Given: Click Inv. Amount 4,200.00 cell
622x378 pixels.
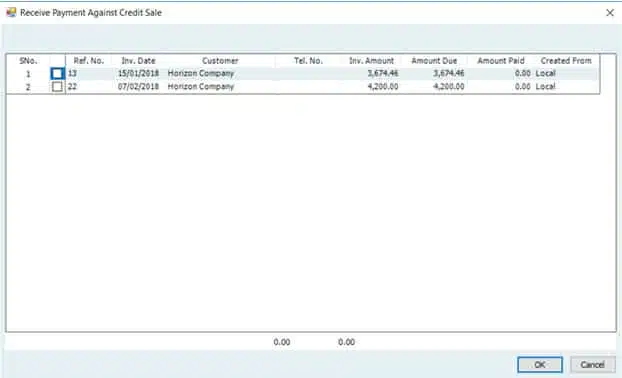Looking at the screenshot, I should pyautogui.click(x=383, y=86).
